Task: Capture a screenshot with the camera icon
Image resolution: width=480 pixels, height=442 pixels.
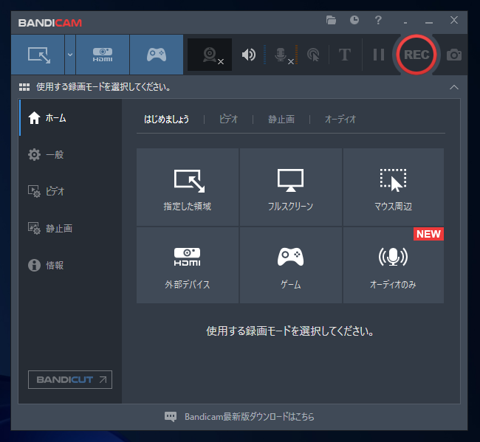Action: (454, 55)
